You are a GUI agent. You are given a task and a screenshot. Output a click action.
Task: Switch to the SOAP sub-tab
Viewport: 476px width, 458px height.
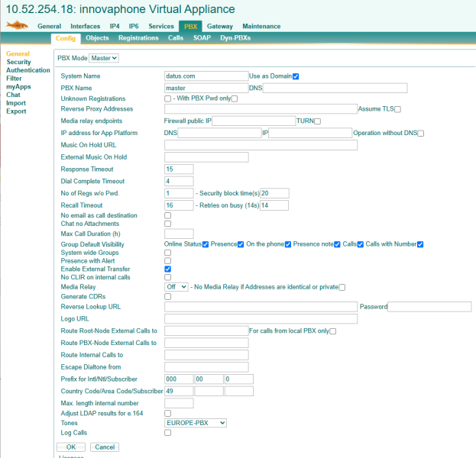[202, 38]
